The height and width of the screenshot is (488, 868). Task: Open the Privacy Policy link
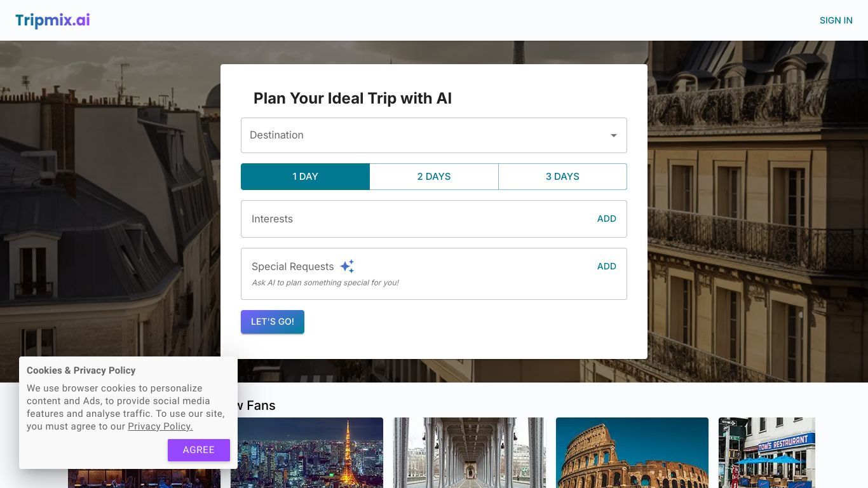pos(160,426)
